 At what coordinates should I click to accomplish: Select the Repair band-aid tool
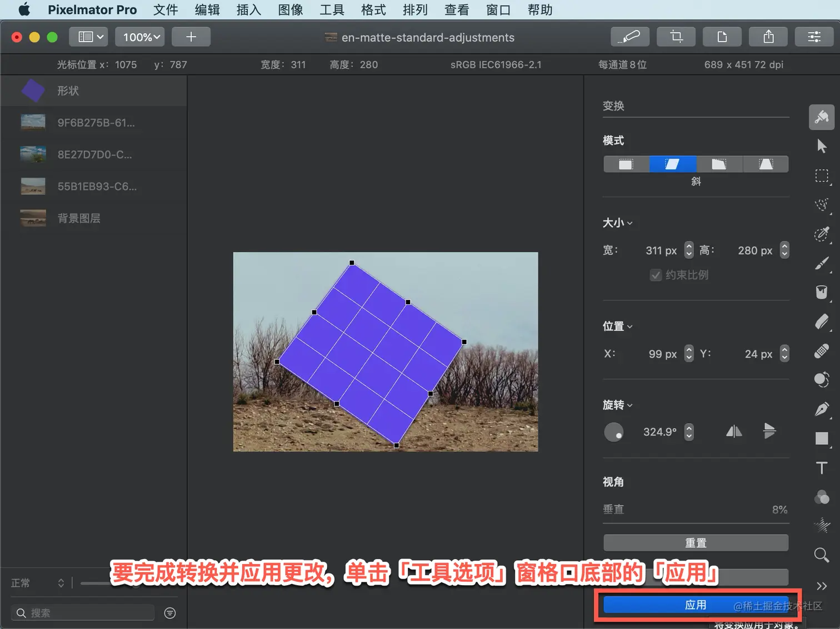coord(822,351)
